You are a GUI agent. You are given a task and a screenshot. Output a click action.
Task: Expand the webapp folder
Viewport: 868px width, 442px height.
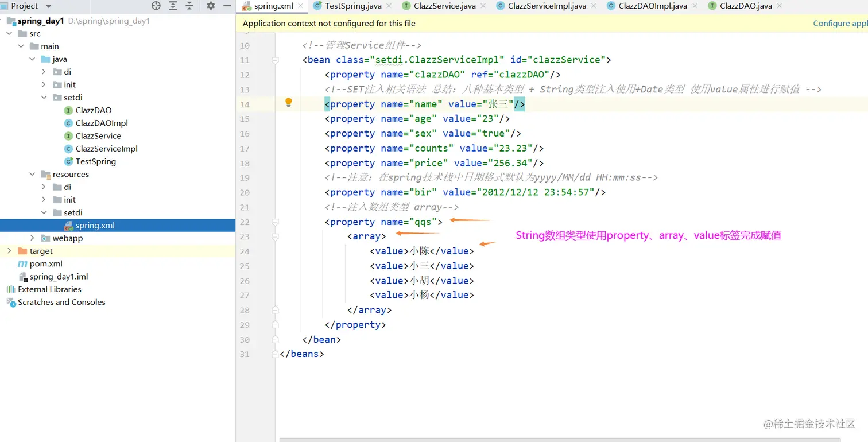(x=32, y=238)
